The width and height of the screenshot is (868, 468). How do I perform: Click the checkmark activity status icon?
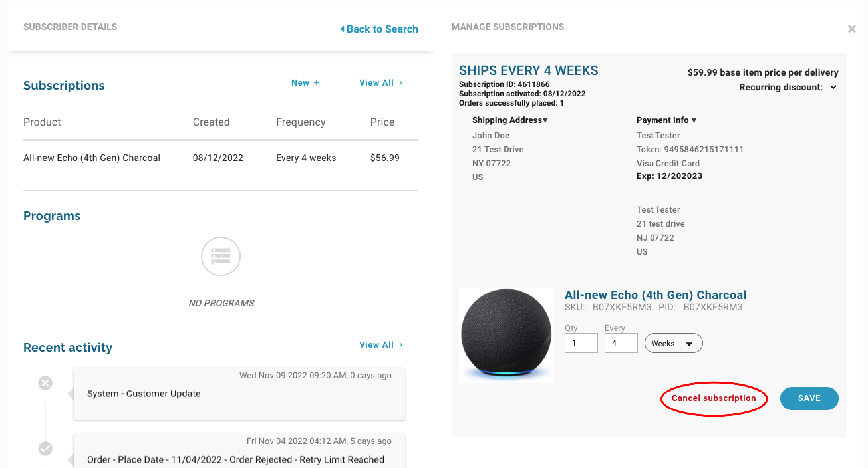click(x=45, y=449)
